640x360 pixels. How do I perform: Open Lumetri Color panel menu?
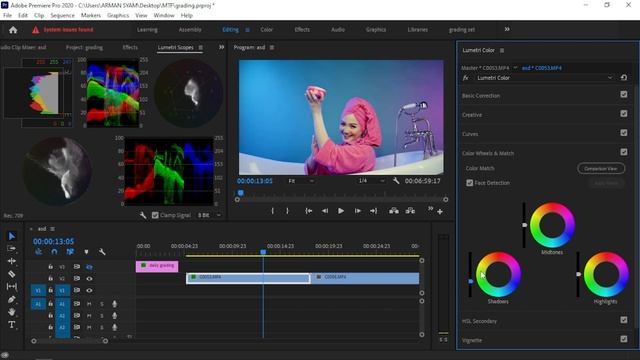point(502,51)
